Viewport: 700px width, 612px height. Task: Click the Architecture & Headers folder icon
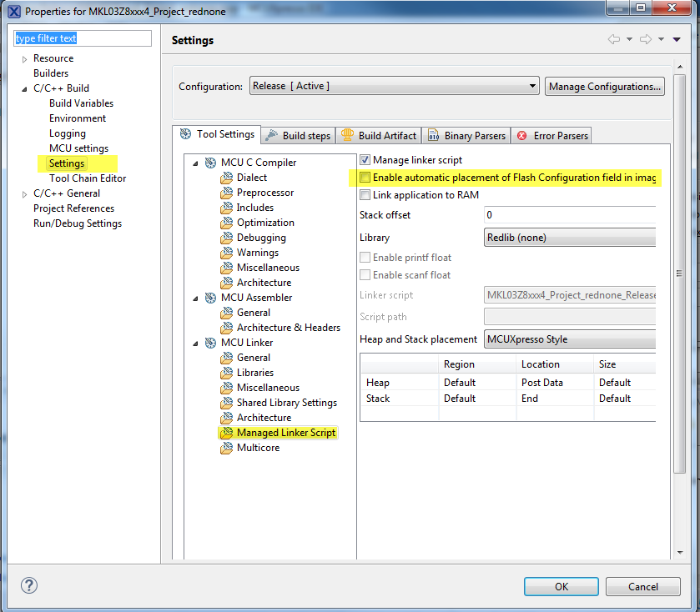(x=227, y=328)
